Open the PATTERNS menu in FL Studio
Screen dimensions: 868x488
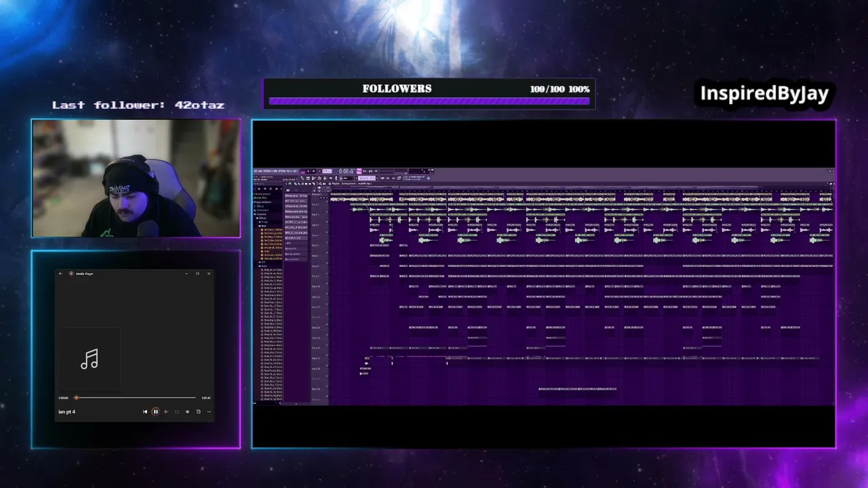point(268,171)
